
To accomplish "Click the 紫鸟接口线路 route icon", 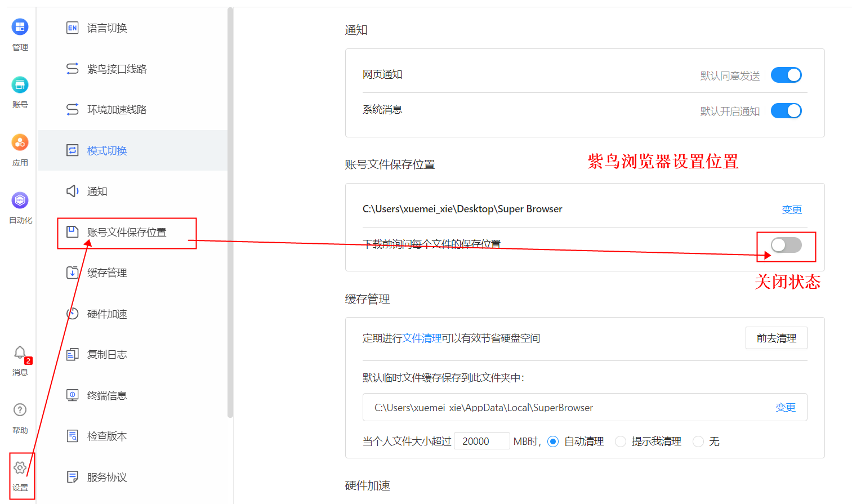I will pos(73,69).
